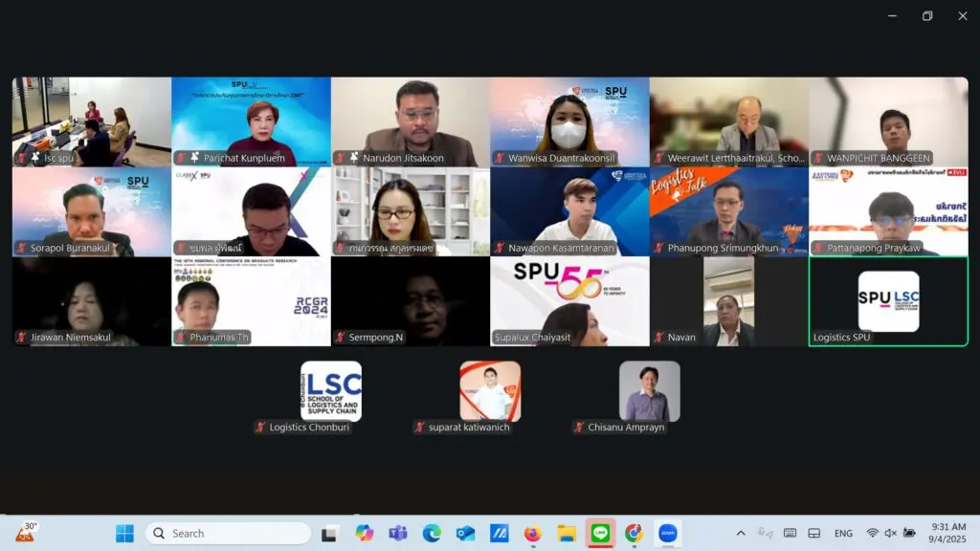Open File Explorer from the taskbar

click(567, 533)
